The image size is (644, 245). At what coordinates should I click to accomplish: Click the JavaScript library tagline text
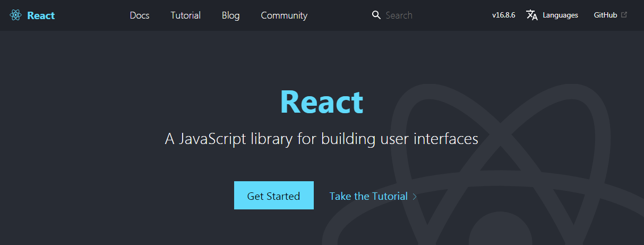click(x=321, y=139)
